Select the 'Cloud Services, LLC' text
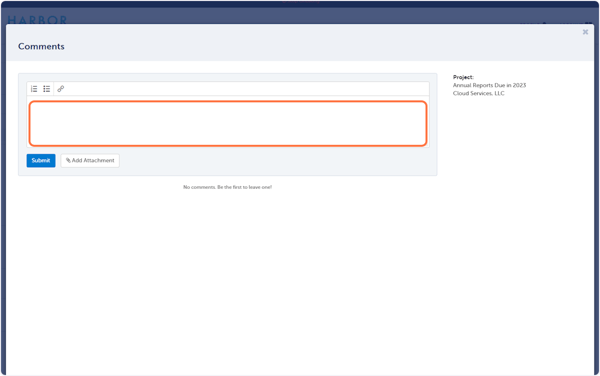The height and width of the screenshot is (376, 600). (x=479, y=93)
